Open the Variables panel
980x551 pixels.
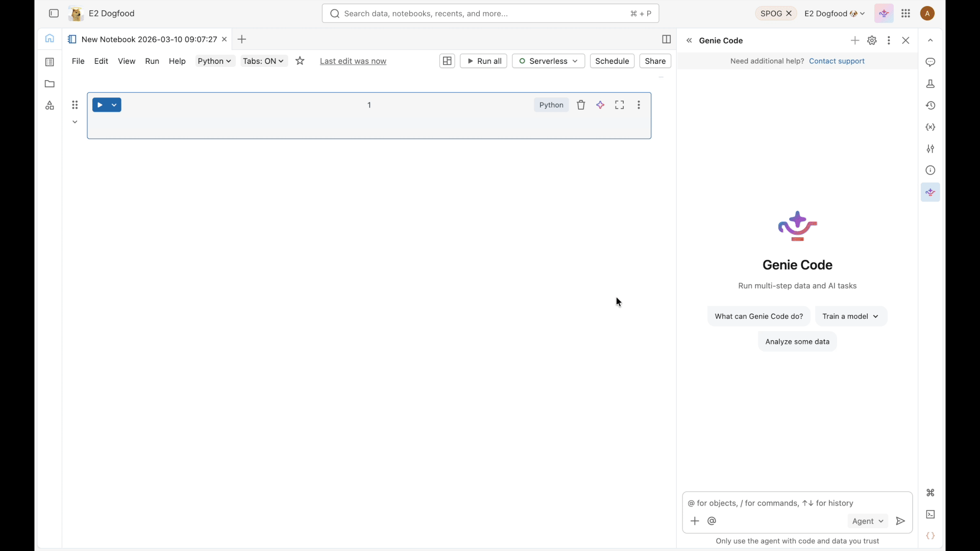(x=930, y=128)
